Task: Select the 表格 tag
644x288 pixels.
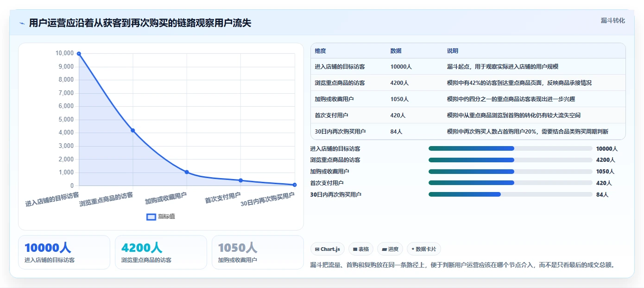Action: coord(360,249)
